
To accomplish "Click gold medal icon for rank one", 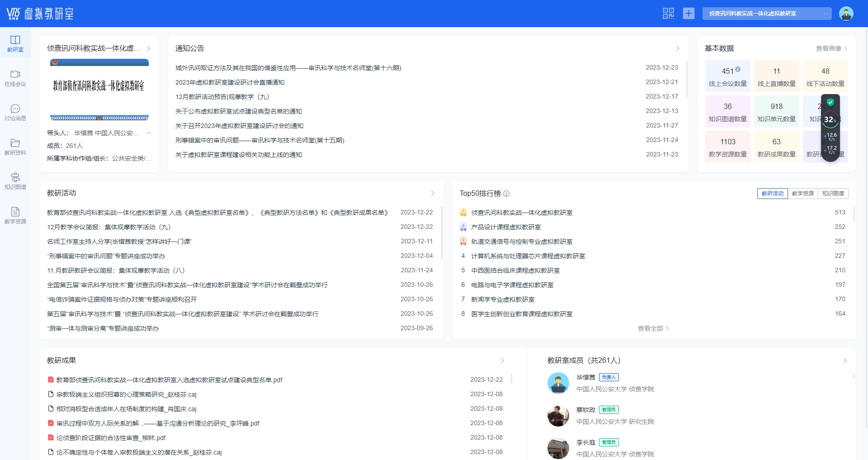I will tap(463, 213).
